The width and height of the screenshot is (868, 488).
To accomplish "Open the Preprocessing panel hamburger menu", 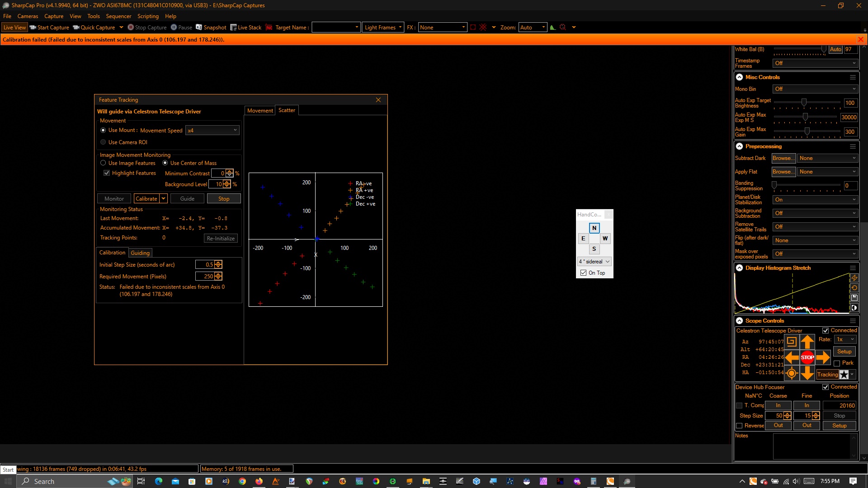I will [853, 146].
